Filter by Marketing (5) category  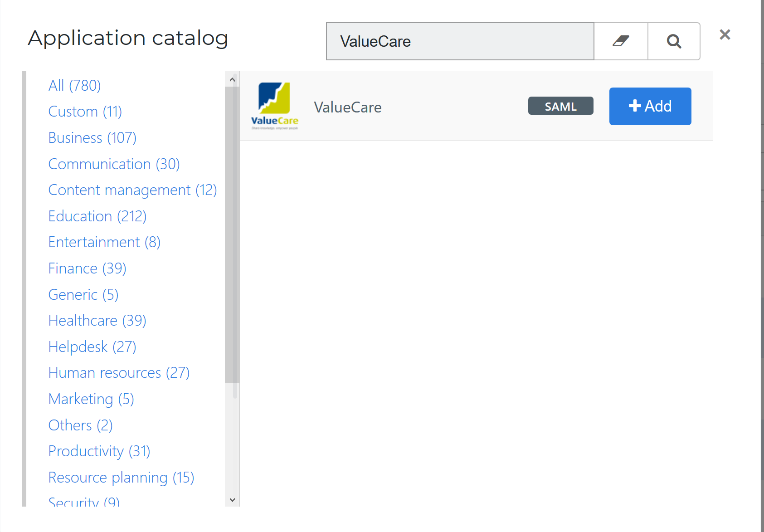(92, 399)
